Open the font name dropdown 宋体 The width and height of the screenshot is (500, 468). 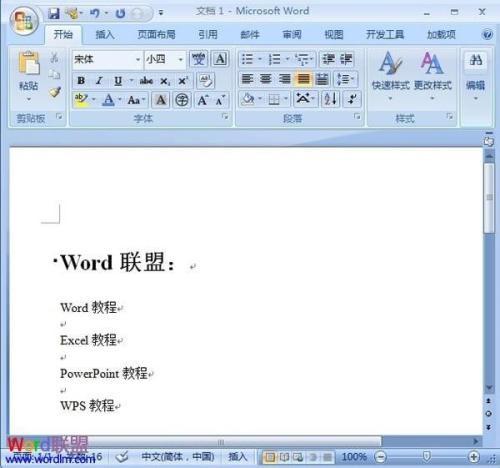(x=107, y=59)
